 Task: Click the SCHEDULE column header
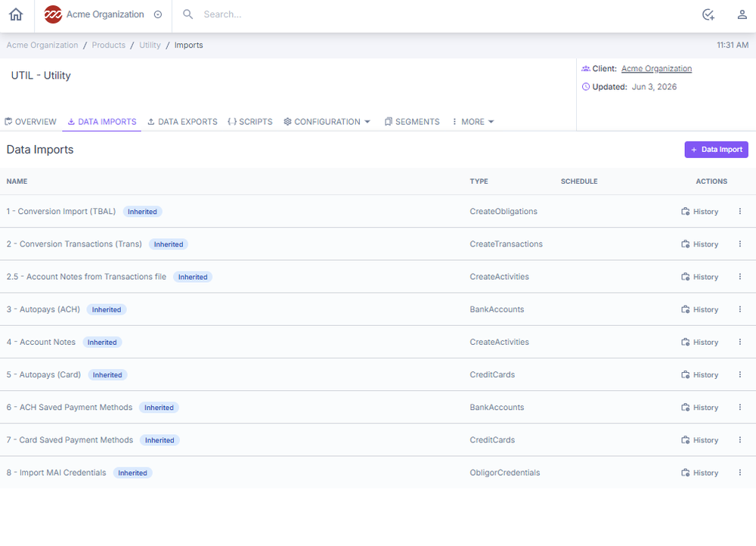[579, 181]
